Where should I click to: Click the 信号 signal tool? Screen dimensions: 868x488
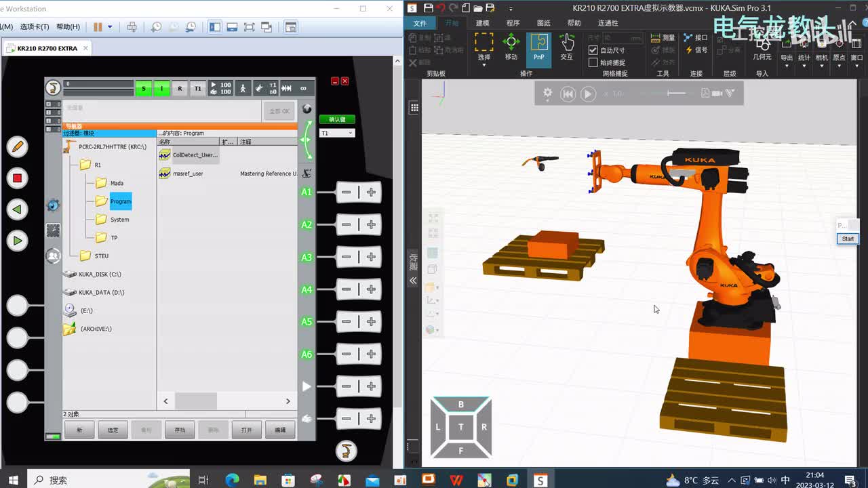[x=696, y=49]
